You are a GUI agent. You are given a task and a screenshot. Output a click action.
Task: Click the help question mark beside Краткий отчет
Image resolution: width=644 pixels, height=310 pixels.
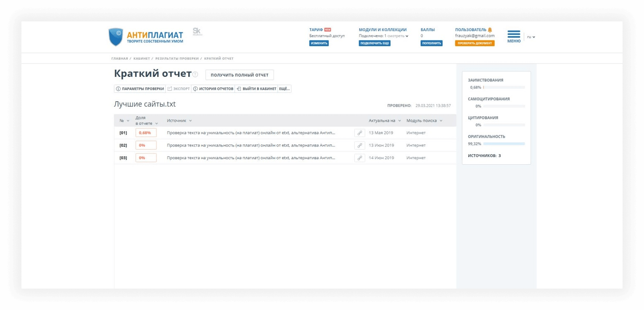pos(195,75)
